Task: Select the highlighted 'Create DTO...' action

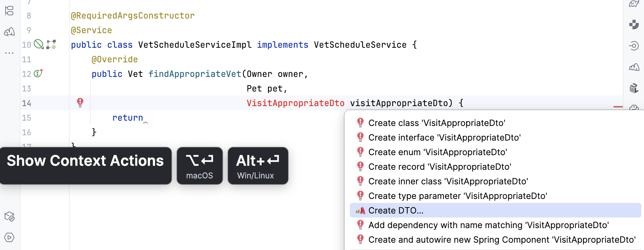Action: (x=396, y=211)
